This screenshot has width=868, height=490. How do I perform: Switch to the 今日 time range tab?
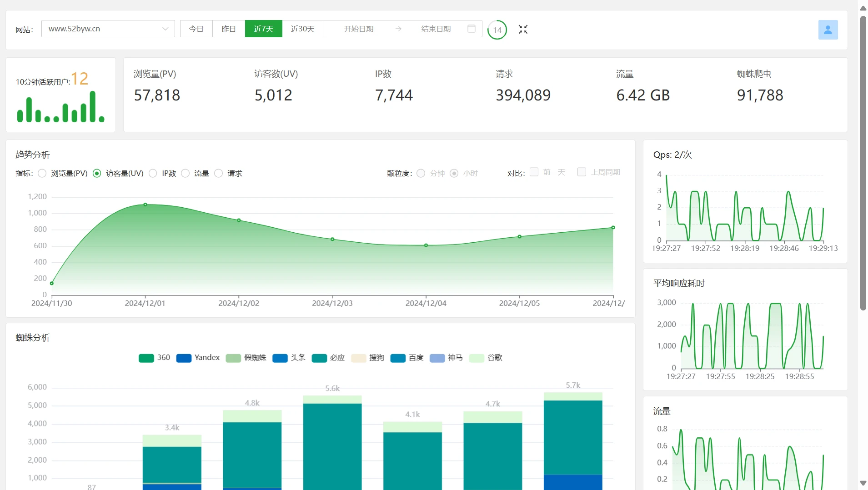pos(196,29)
